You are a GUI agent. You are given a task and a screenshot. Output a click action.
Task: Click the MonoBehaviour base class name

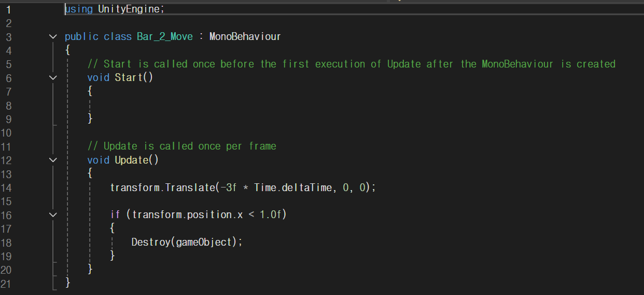click(245, 36)
